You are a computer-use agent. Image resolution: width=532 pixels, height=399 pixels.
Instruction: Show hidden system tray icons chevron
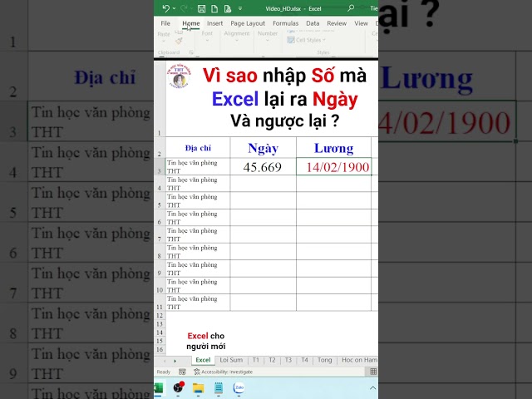coord(372,388)
